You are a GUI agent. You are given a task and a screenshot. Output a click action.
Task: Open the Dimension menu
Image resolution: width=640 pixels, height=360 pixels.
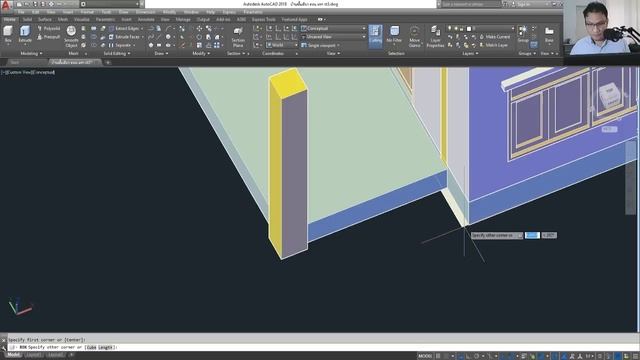pyautogui.click(x=146, y=12)
